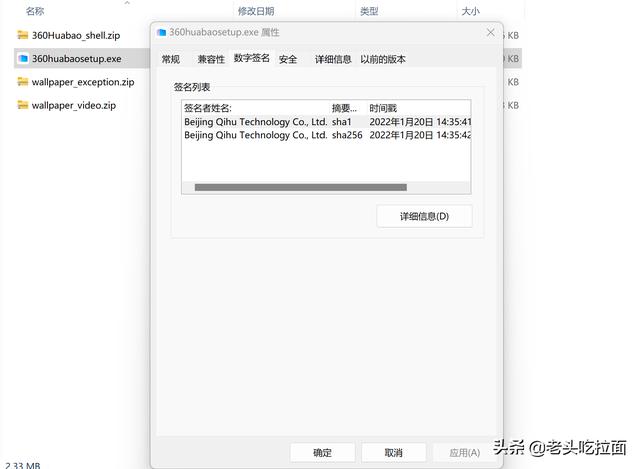640x469 pixels.
Task: Sort files by 大小 column in Explorer
Action: (471, 11)
